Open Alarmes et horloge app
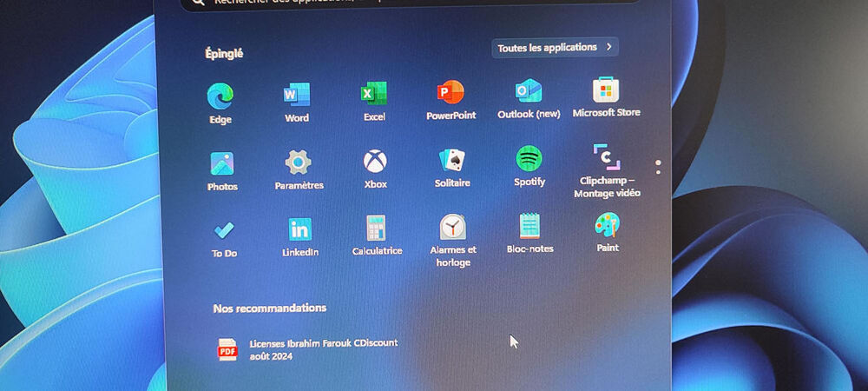868x391 pixels. [x=453, y=241]
